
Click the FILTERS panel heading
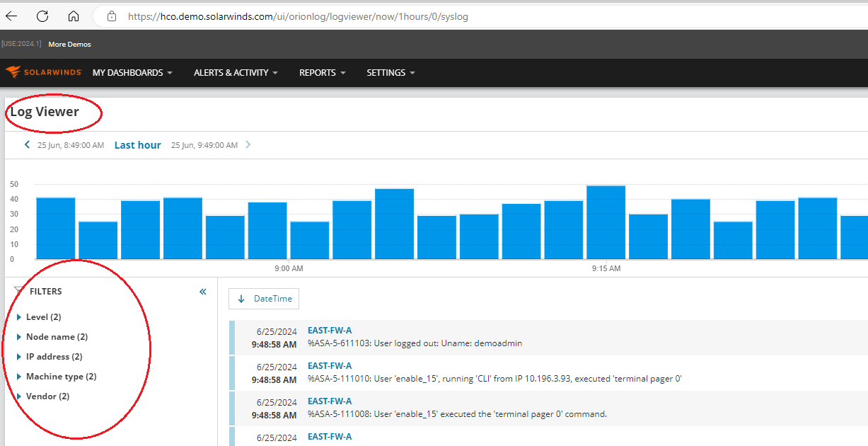(46, 292)
